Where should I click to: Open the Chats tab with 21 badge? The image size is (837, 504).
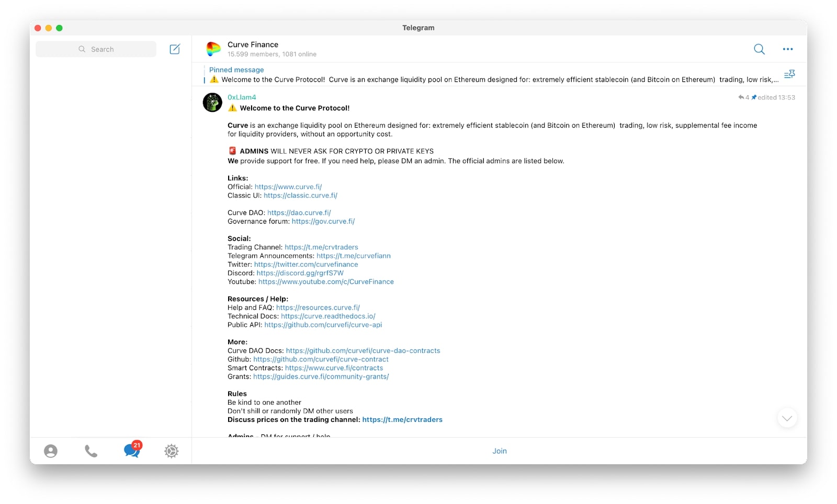pos(132,450)
